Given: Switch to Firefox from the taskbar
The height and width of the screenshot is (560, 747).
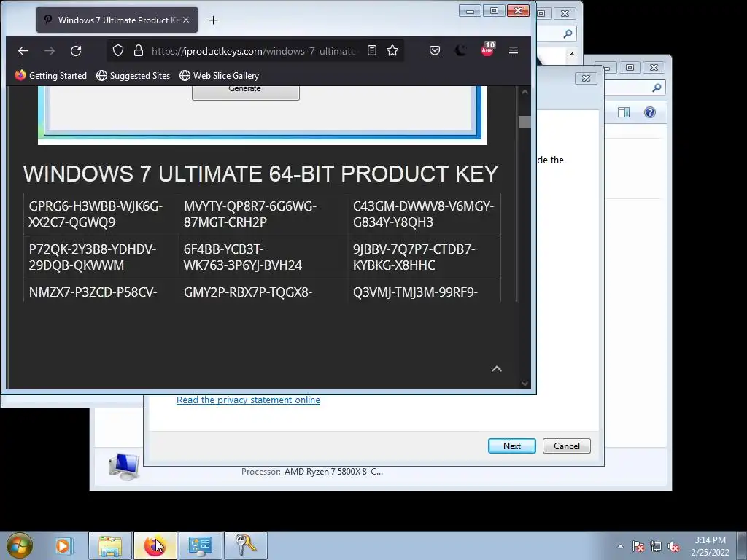Looking at the screenshot, I should pos(155,545).
